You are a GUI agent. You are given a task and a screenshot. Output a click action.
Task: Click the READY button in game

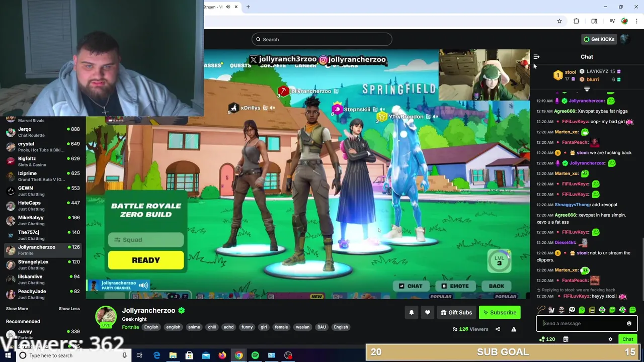tap(146, 260)
